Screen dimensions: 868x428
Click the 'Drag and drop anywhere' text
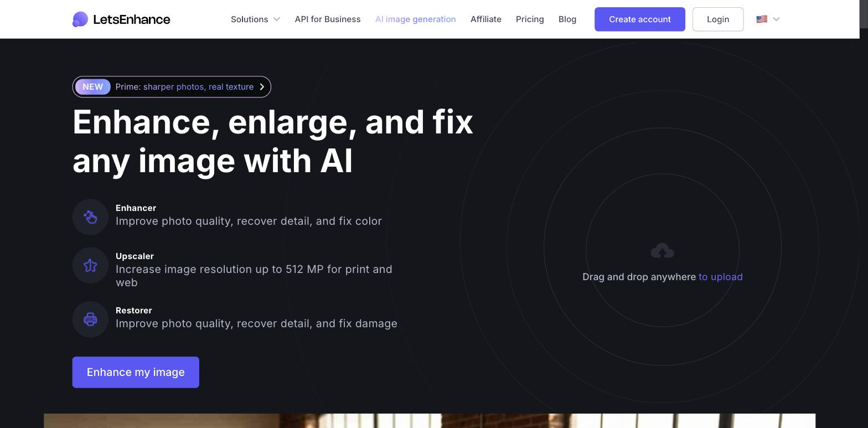point(639,277)
